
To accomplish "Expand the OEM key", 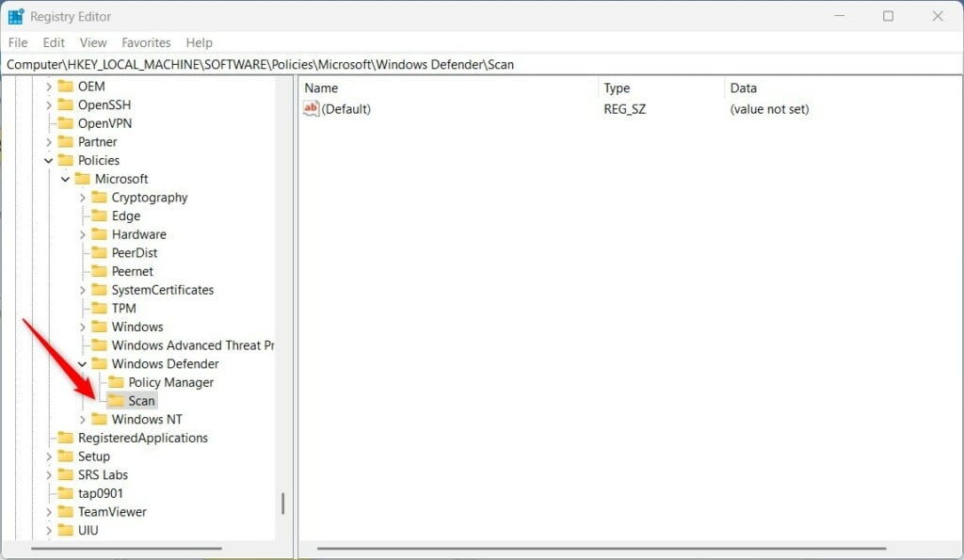I will 49,87.
